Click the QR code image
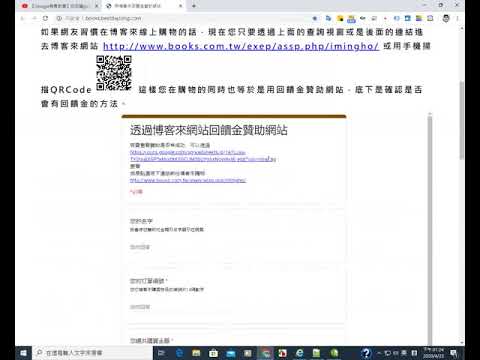 114,73
